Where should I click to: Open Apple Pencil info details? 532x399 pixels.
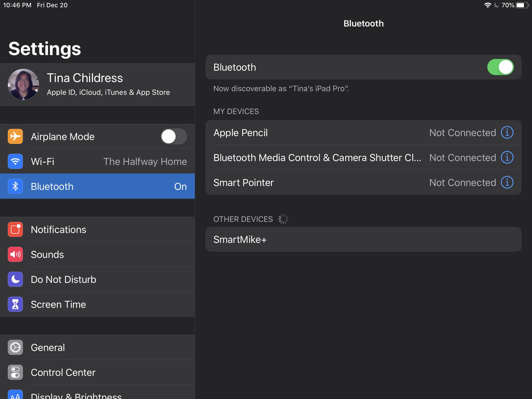pyautogui.click(x=507, y=133)
